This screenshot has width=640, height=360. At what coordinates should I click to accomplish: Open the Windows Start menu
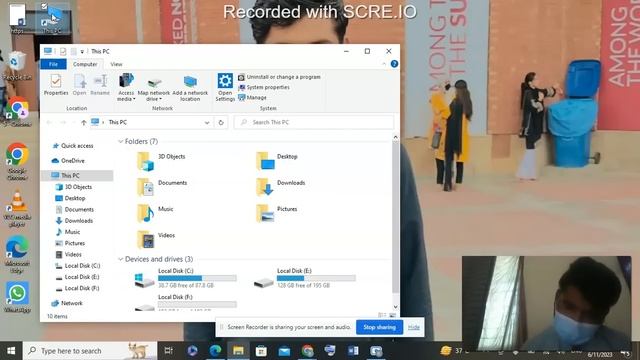click(x=11, y=351)
